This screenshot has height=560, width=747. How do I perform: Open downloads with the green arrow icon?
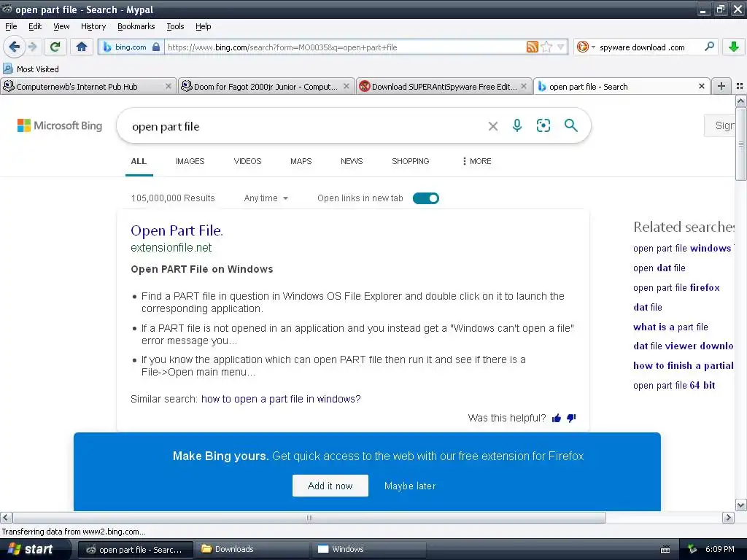tap(734, 47)
